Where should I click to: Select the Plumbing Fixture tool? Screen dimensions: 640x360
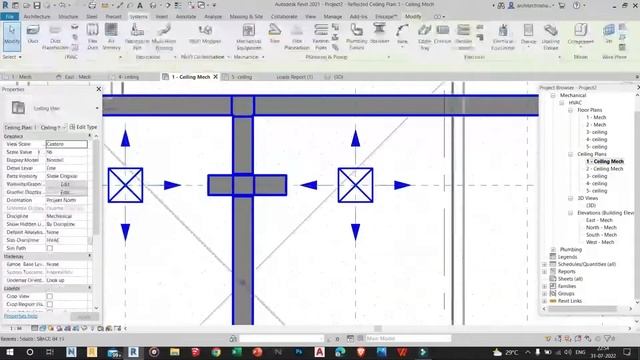coord(356,37)
